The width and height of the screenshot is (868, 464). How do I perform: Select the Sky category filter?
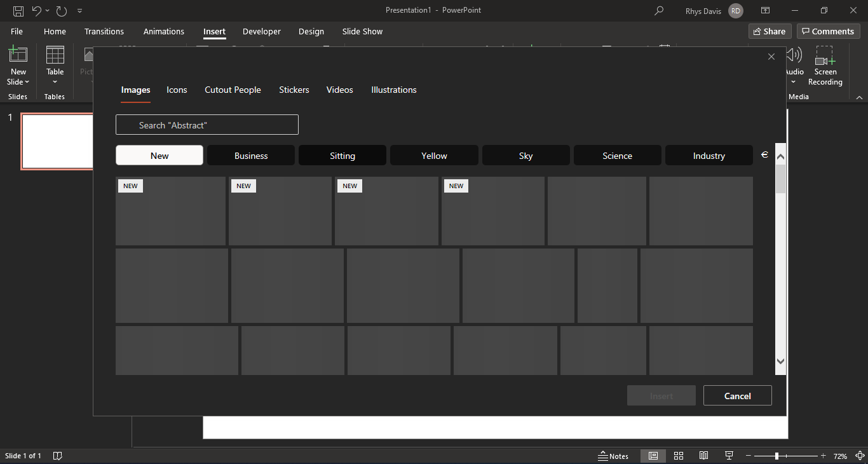526,156
